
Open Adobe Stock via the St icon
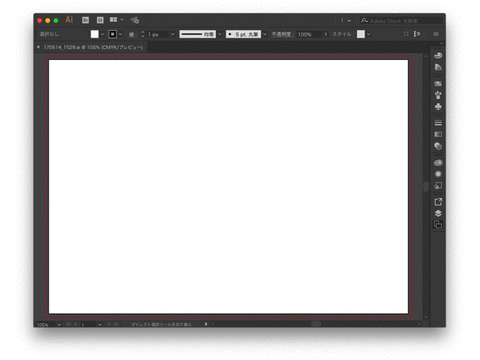(x=100, y=20)
